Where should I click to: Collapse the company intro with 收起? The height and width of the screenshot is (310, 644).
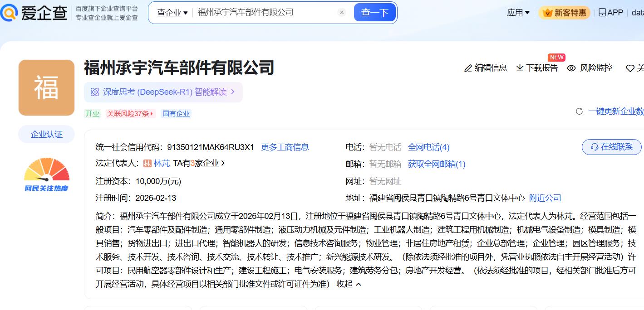point(349,284)
